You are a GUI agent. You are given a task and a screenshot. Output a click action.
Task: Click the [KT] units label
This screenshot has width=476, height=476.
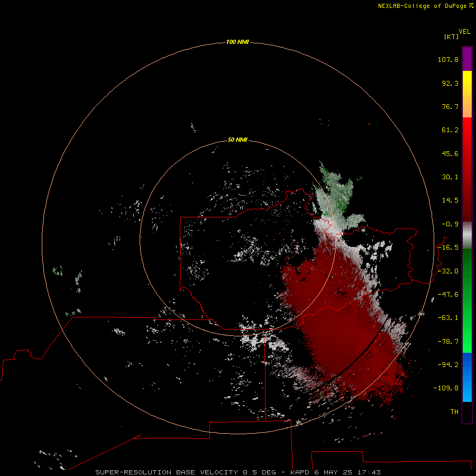point(452,36)
